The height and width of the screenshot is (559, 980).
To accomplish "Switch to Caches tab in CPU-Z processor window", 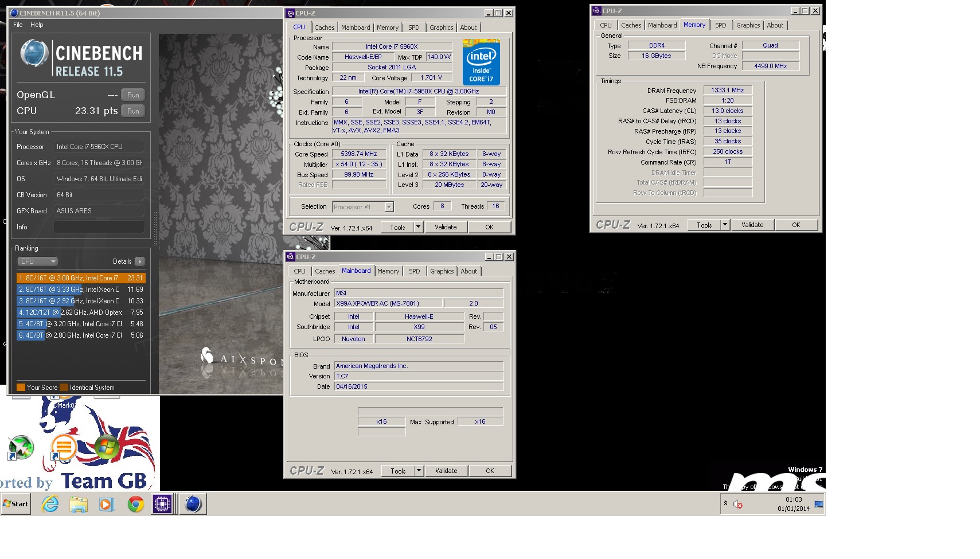I will pyautogui.click(x=324, y=28).
